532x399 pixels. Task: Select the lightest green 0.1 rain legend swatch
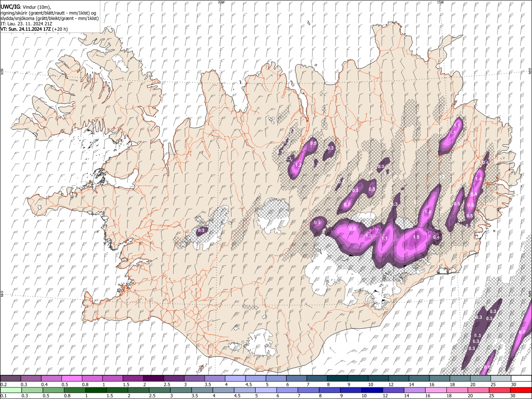11,390
